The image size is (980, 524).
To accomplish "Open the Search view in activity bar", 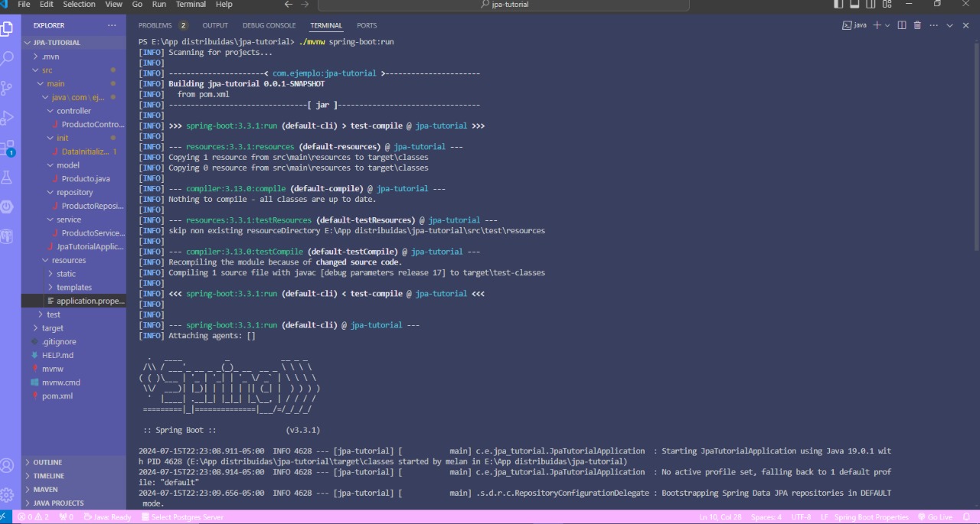I will (7, 58).
